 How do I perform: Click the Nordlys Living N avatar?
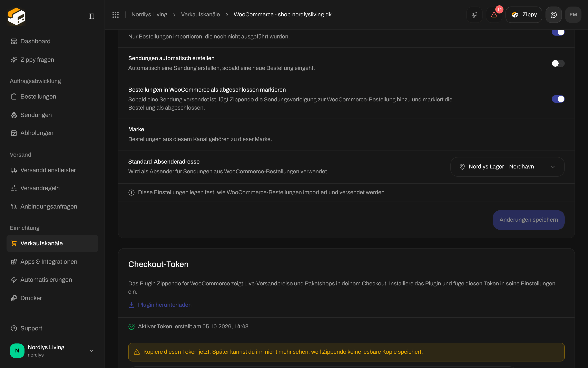pos(17,351)
